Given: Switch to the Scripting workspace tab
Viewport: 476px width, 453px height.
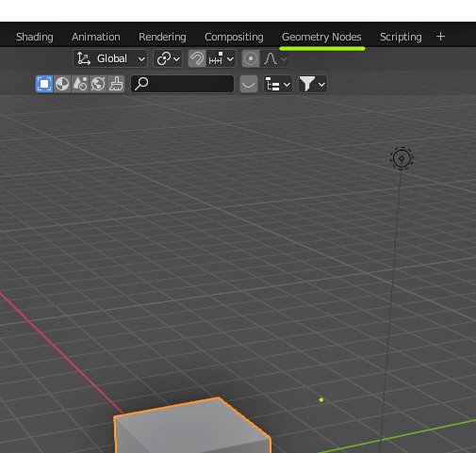Looking at the screenshot, I should tap(401, 37).
